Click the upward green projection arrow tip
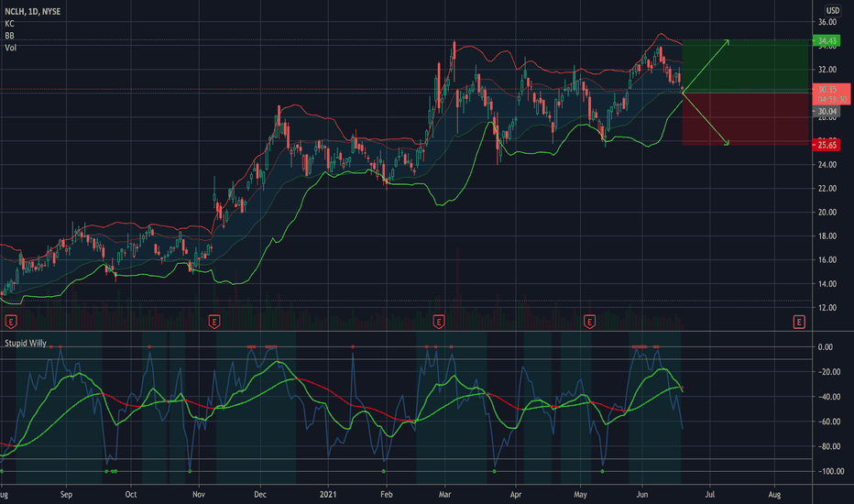The width and height of the screenshot is (854, 504). point(728,42)
